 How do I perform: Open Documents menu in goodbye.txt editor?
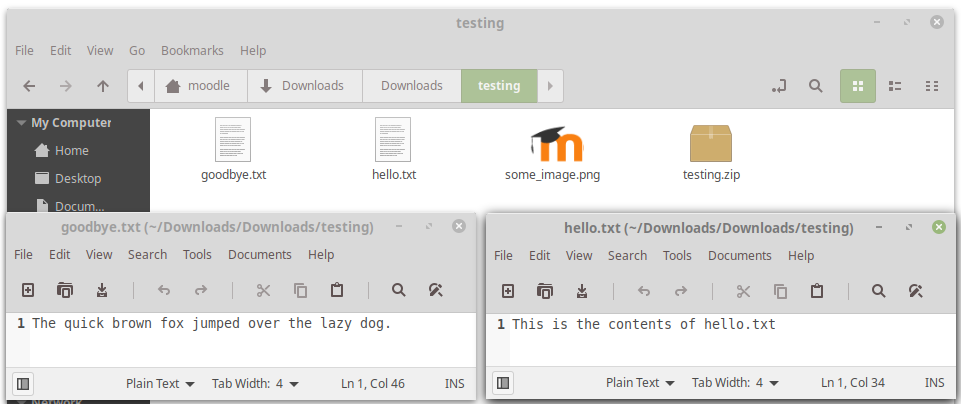coord(260,254)
